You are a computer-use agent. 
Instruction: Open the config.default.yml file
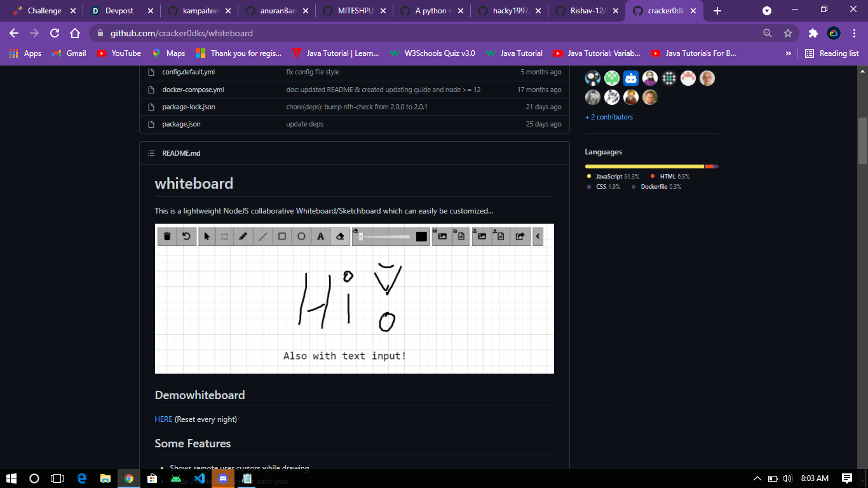(188, 72)
